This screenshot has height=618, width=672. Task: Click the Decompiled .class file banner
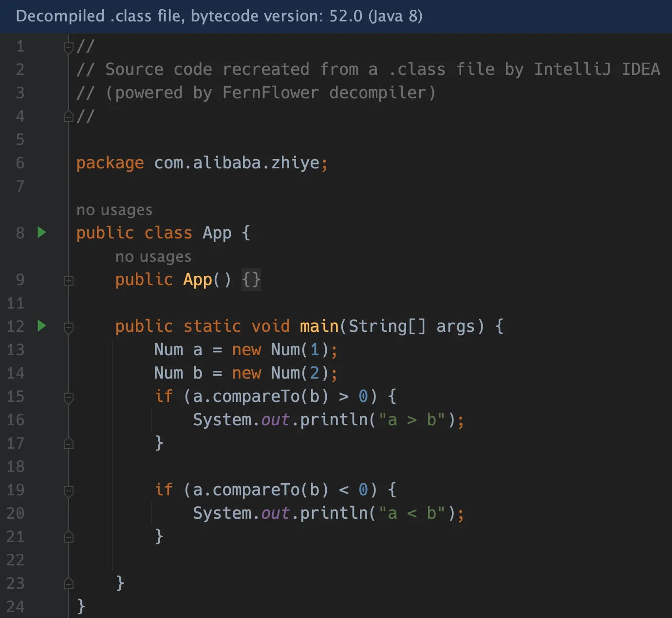(x=336, y=17)
